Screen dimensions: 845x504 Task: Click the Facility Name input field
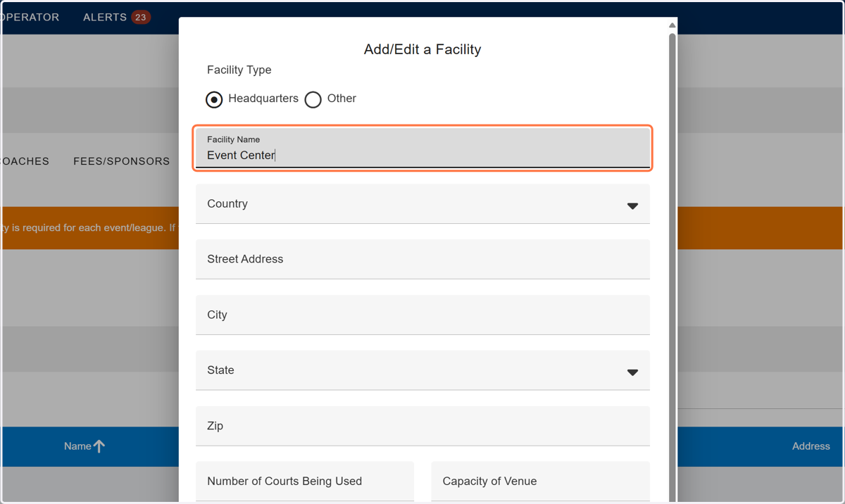pos(423,148)
